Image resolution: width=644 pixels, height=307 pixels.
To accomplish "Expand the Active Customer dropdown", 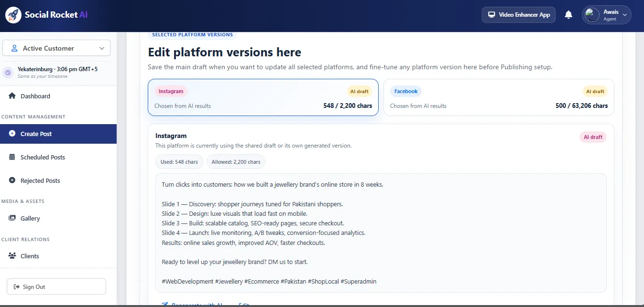I will 56,48.
